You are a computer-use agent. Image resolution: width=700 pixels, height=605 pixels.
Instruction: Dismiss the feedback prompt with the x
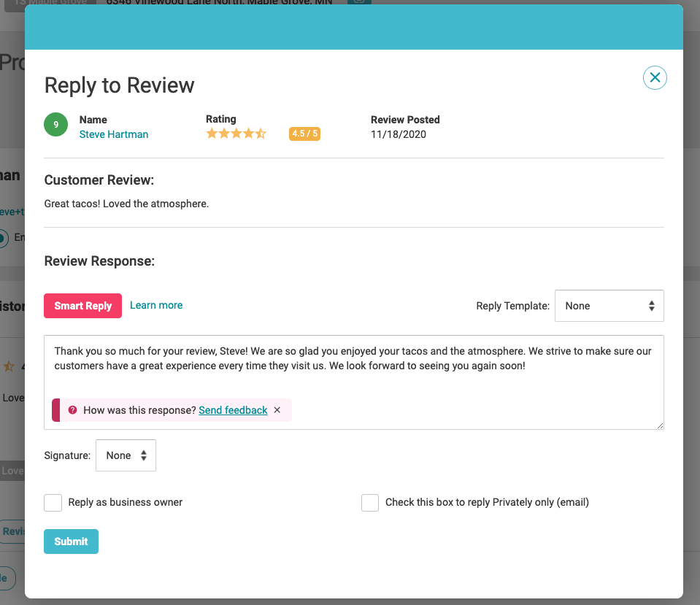277,410
